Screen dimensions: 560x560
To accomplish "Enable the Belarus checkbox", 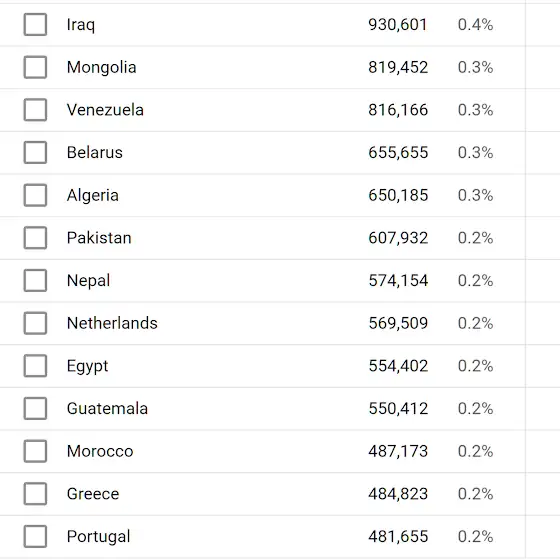I will click(x=35, y=152).
